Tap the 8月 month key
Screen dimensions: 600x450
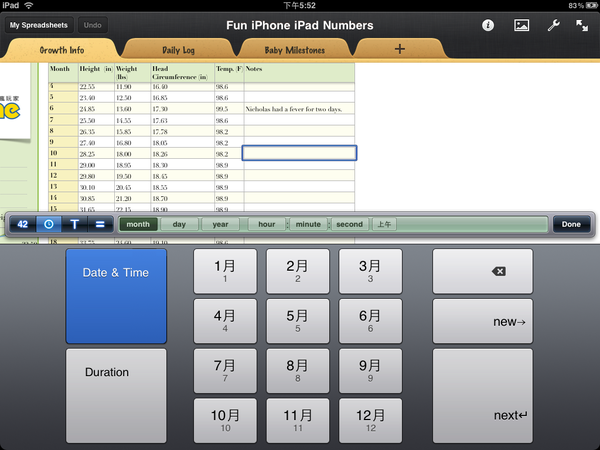click(x=298, y=371)
